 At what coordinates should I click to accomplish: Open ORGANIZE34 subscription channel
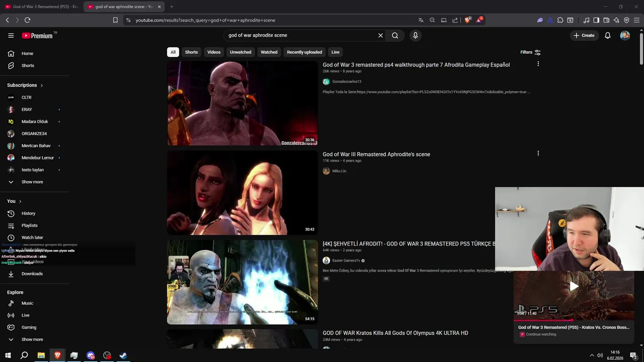(x=34, y=134)
